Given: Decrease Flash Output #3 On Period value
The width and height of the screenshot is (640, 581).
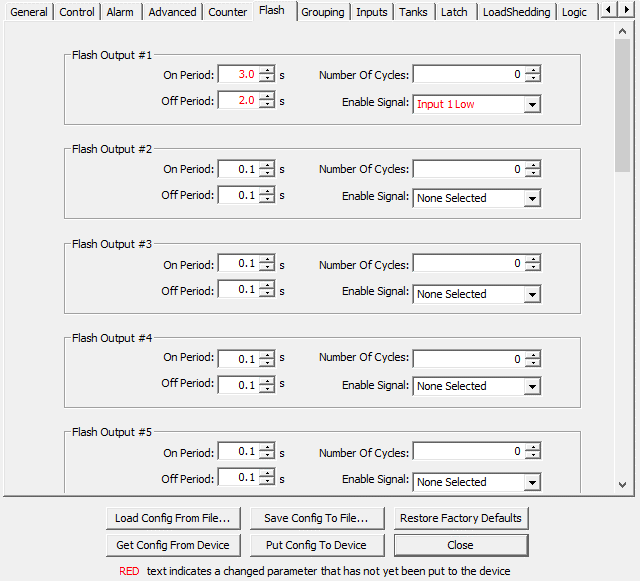Looking at the screenshot, I should pyautogui.click(x=266, y=269).
